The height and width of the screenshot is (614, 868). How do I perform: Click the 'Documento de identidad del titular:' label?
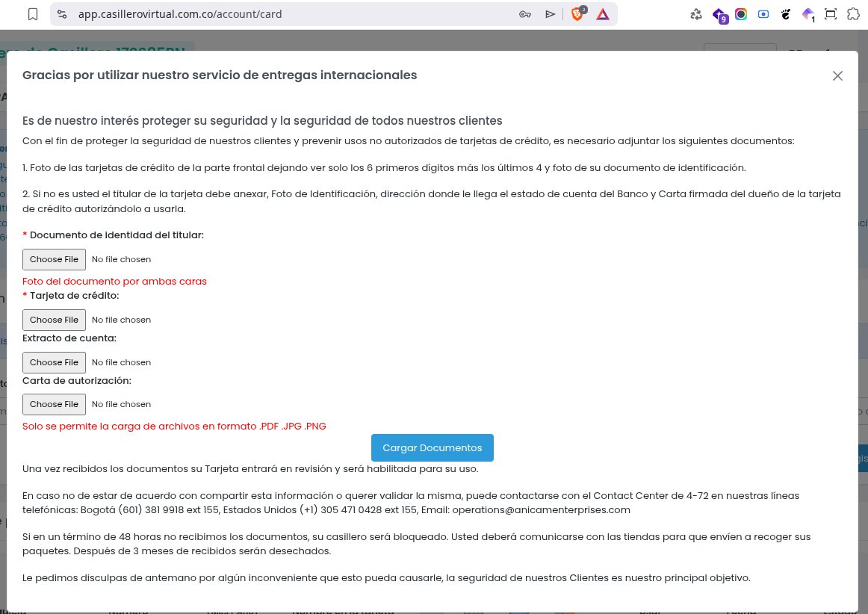coord(117,235)
